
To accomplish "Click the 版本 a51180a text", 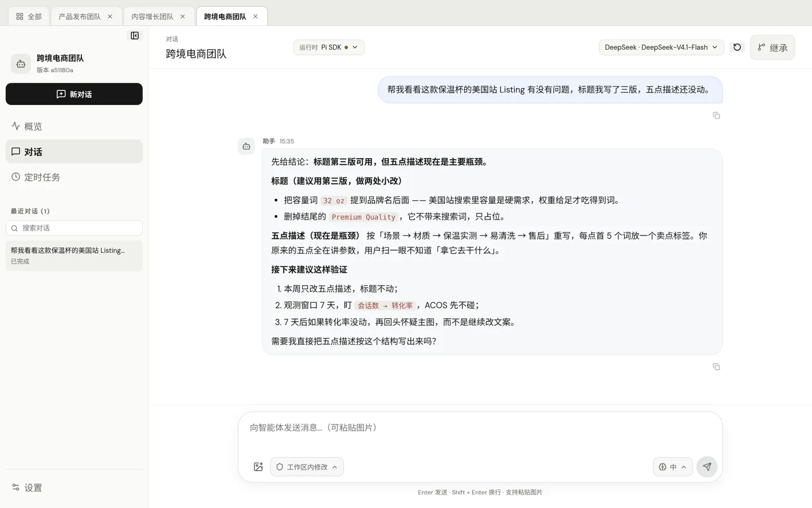I will (x=55, y=70).
